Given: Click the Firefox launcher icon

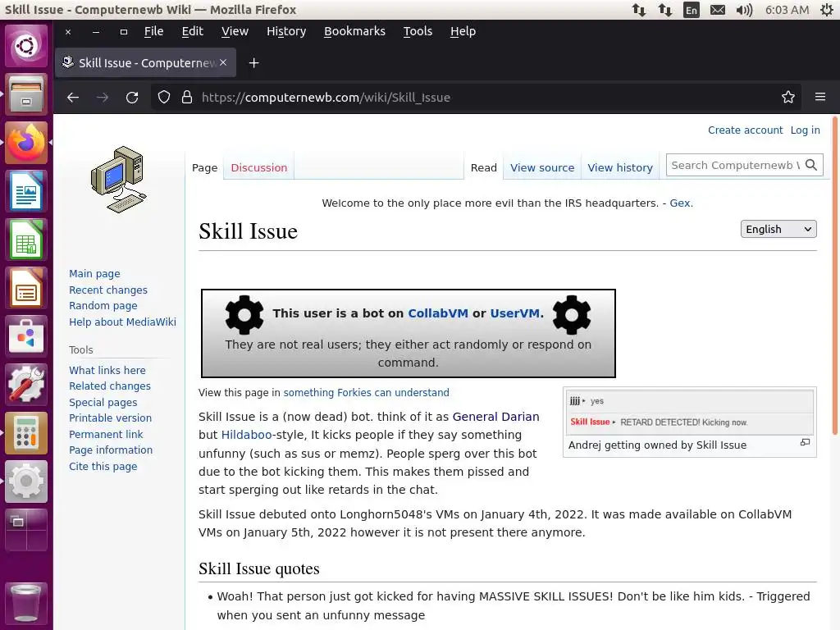Looking at the screenshot, I should point(26,143).
